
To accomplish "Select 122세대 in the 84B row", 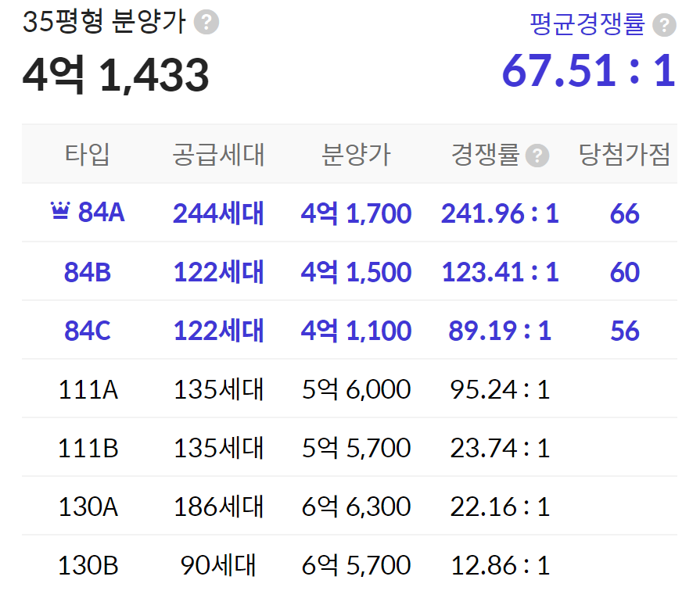I will click(218, 272).
